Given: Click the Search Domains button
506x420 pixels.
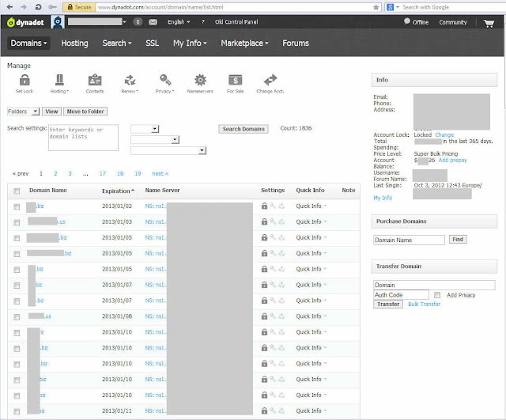Looking at the screenshot, I should tap(244, 129).
